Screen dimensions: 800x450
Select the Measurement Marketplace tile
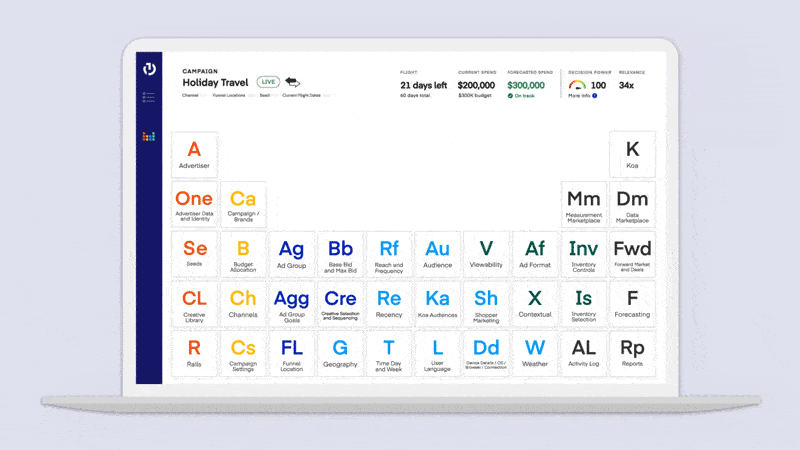[583, 205]
